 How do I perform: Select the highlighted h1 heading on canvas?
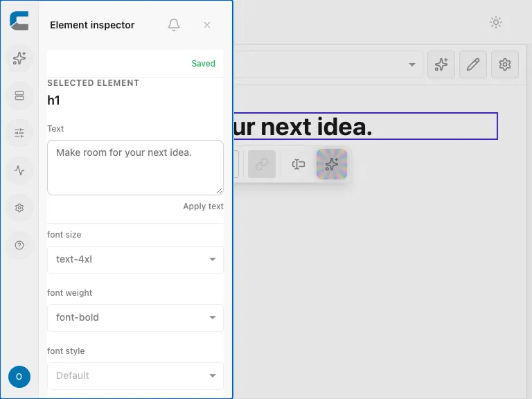click(366, 126)
